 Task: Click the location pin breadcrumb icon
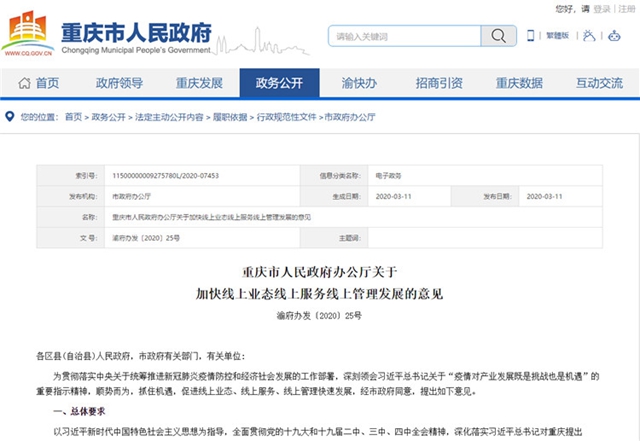10,117
